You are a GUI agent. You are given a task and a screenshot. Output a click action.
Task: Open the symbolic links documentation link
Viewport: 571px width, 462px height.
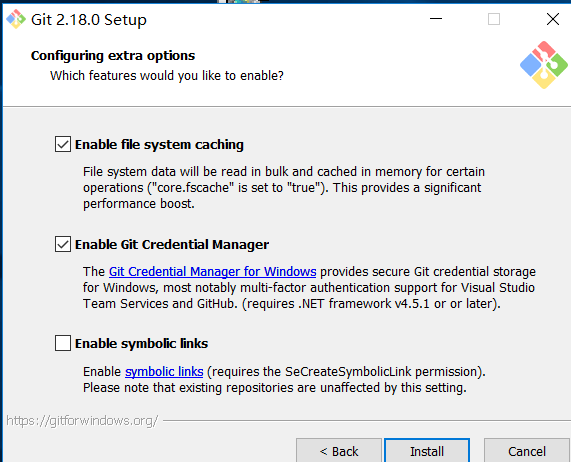(x=164, y=371)
